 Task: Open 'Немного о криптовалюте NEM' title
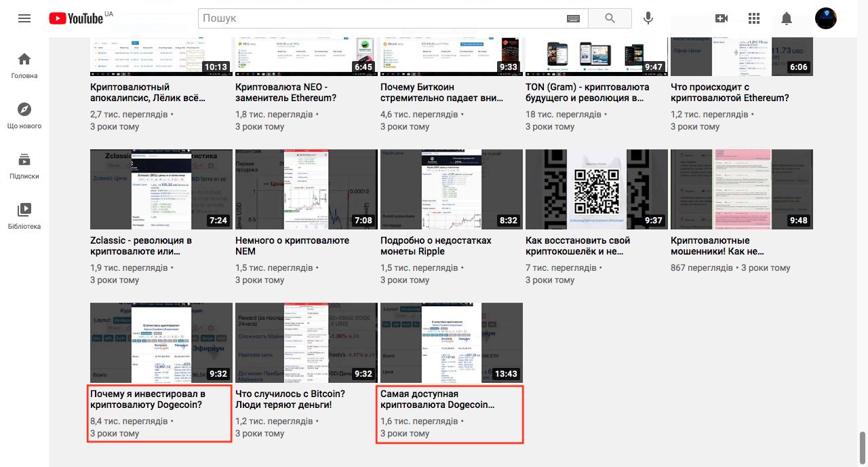292,246
